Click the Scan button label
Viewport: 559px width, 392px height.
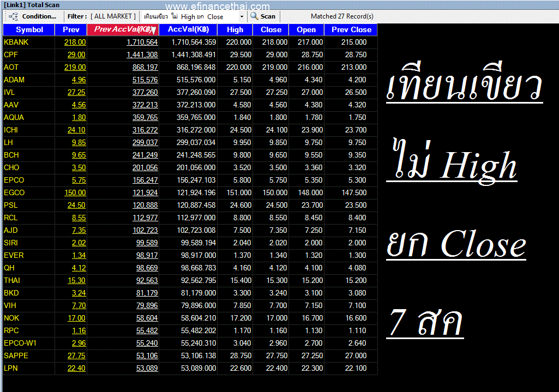tap(268, 16)
